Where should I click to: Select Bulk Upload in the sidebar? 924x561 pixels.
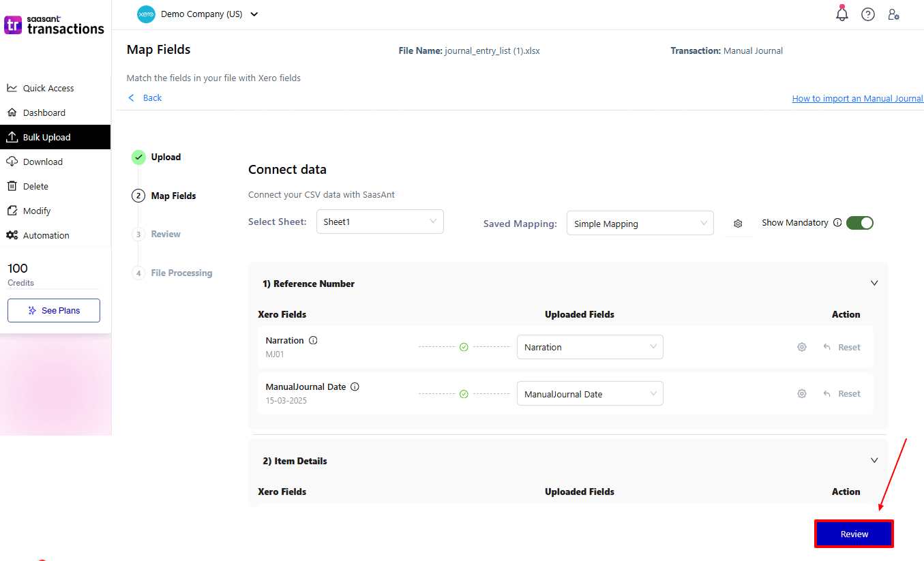(48, 136)
